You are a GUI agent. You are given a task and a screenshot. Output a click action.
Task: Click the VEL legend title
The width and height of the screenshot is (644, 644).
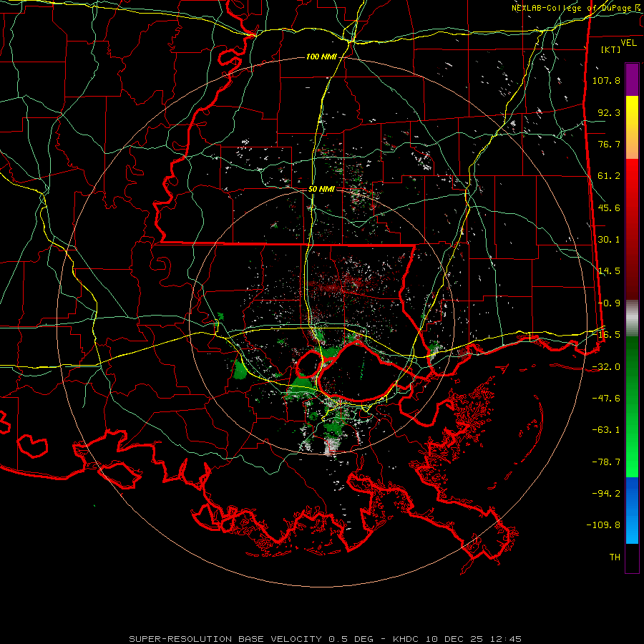628,43
